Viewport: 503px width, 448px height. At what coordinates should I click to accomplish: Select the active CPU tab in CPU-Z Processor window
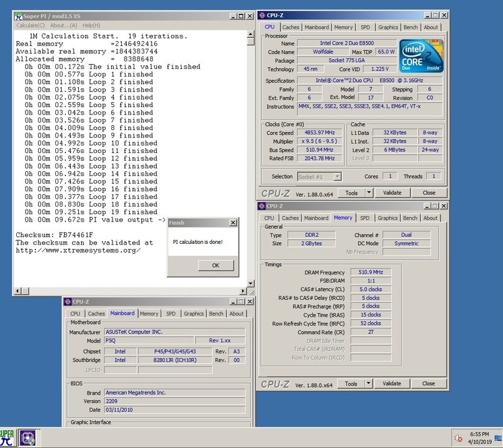[x=269, y=27]
